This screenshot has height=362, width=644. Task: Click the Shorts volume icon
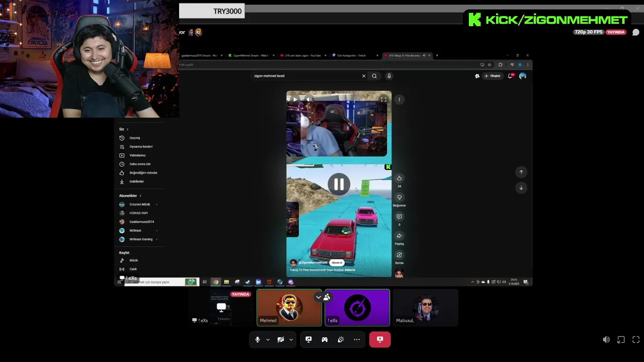point(309,100)
